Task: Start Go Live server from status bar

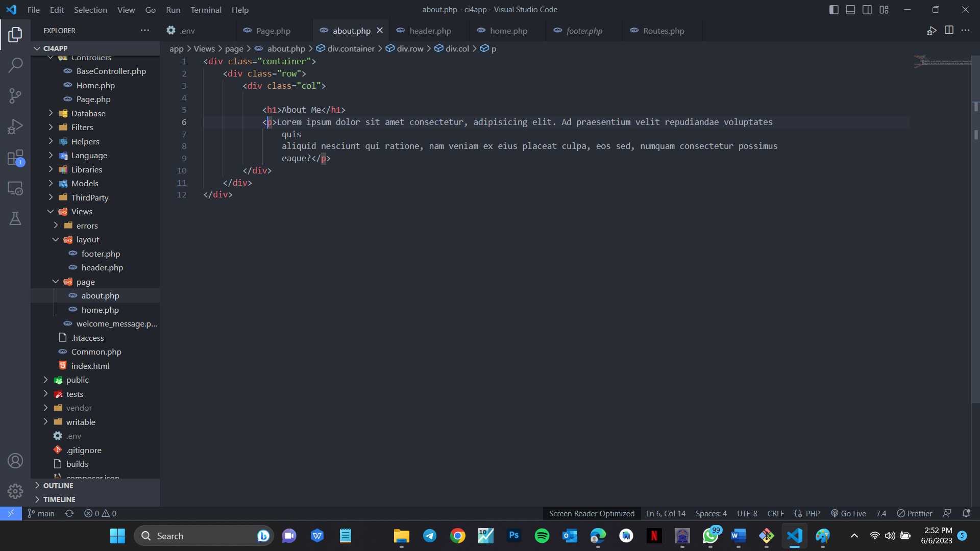Action: (x=848, y=513)
